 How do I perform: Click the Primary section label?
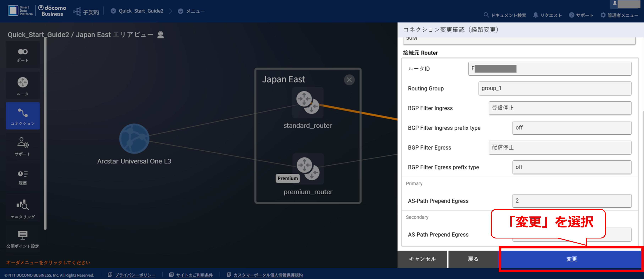(414, 184)
